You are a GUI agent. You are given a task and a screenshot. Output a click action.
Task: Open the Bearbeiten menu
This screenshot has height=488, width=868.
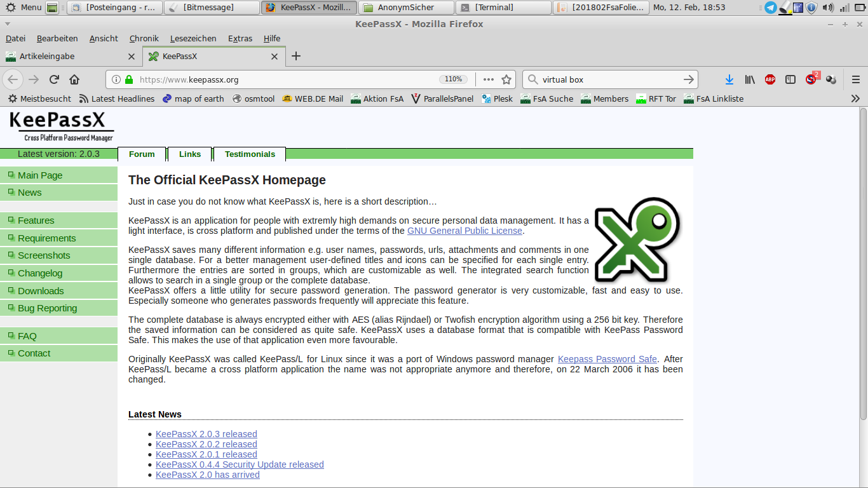coord(57,38)
